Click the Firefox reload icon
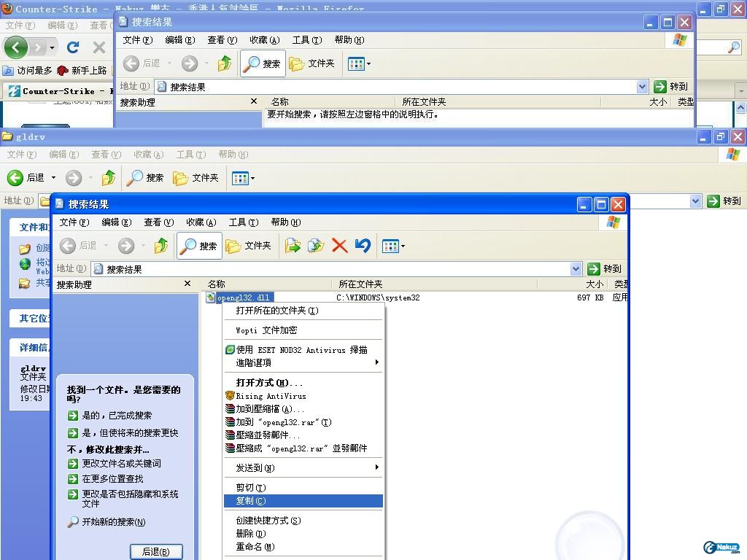Screen dimensions: 747x560 click(73, 47)
